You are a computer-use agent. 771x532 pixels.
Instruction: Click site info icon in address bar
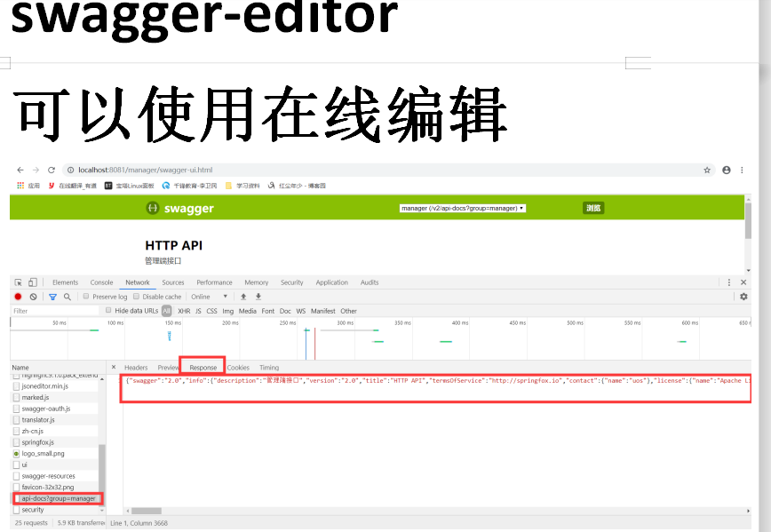pyautogui.click(x=70, y=171)
